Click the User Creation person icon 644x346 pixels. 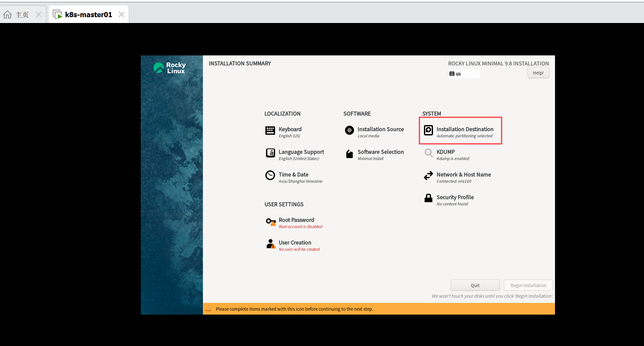tap(271, 244)
